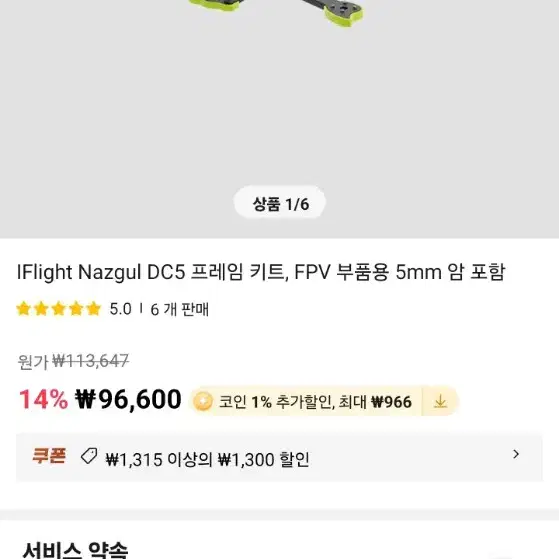The height and width of the screenshot is (559, 559).
Task: Tap the download icon on the coin discount banner
Action: pos(440,401)
